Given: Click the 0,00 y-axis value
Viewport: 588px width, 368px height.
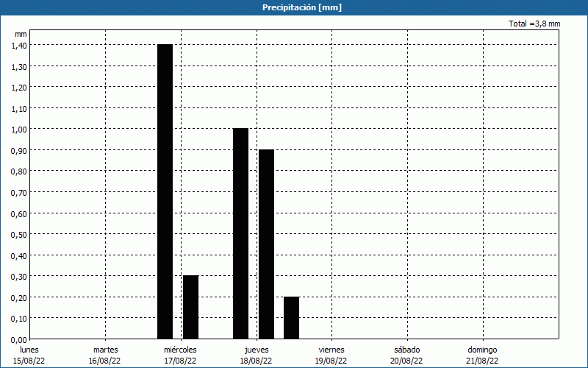Looking at the screenshot, I should pos(19,340).
